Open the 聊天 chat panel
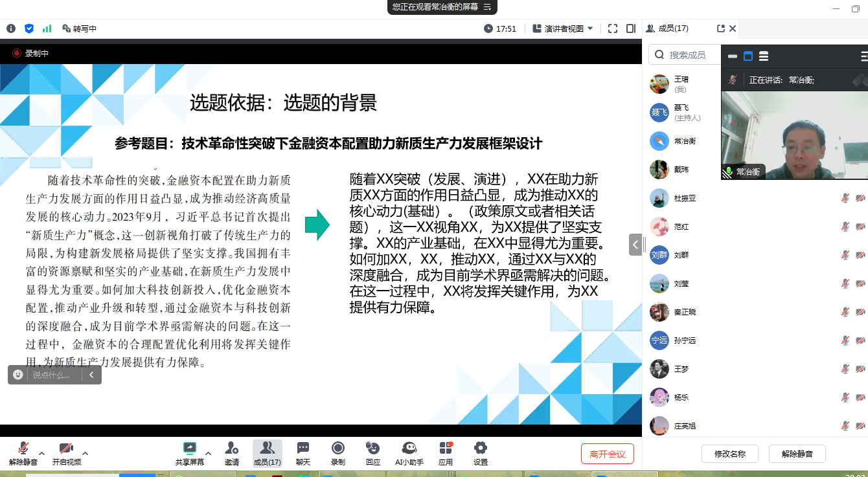 [303, 449]
